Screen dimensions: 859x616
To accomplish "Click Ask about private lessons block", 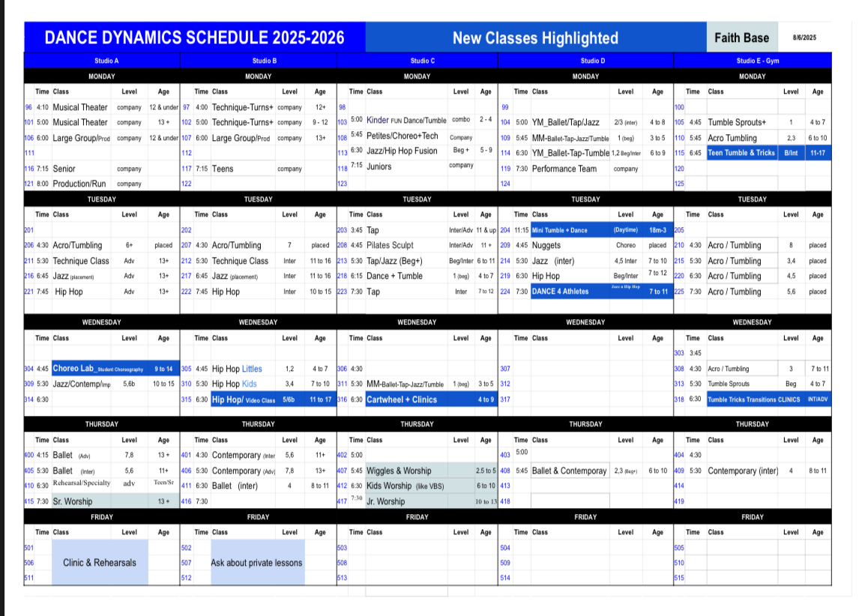I will pyautogui.click(x=257, y=562).
